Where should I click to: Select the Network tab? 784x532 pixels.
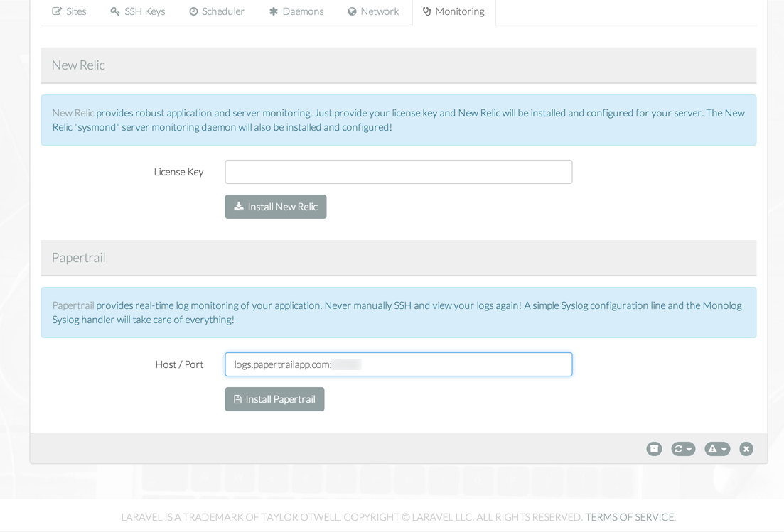click(x=373, y=11)
